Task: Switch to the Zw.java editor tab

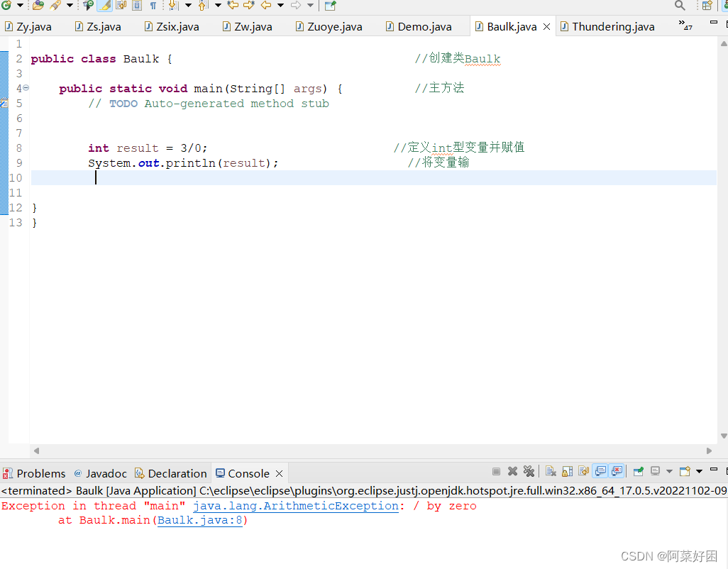Action: pos(248,26)
